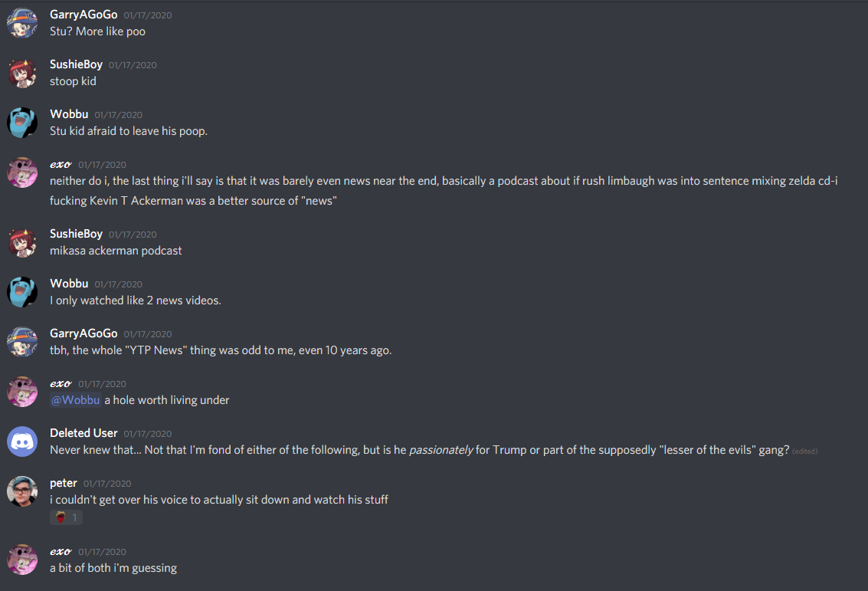Open the "Deleted User" username
Screen dimensions: 868x591
pos(84,433)
